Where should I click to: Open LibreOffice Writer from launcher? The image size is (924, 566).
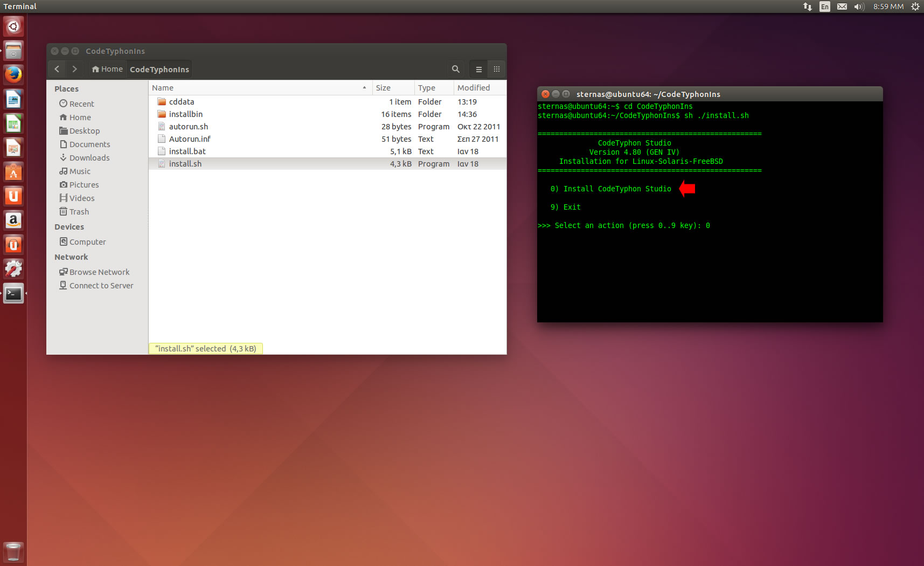click(x=13, y=99)
